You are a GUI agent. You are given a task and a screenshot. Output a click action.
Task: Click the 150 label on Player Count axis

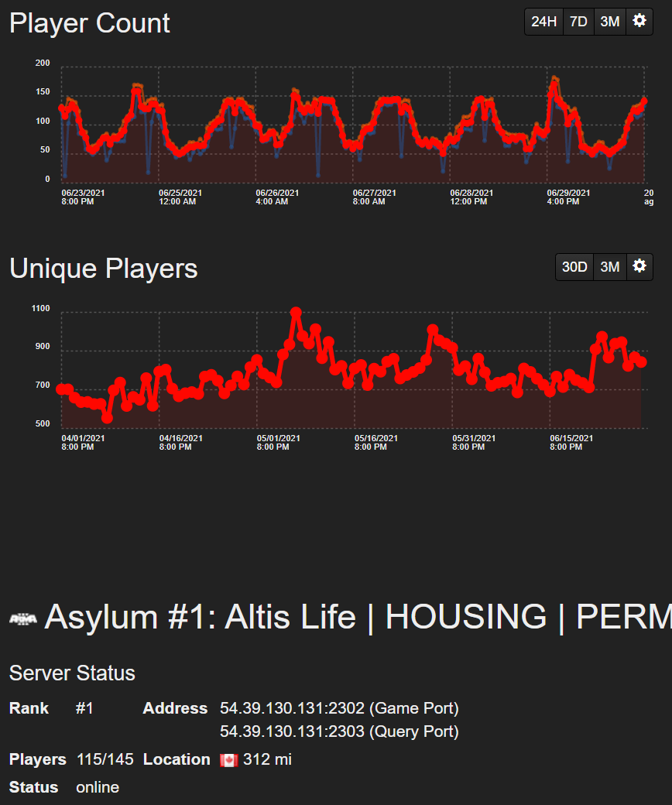43,92
